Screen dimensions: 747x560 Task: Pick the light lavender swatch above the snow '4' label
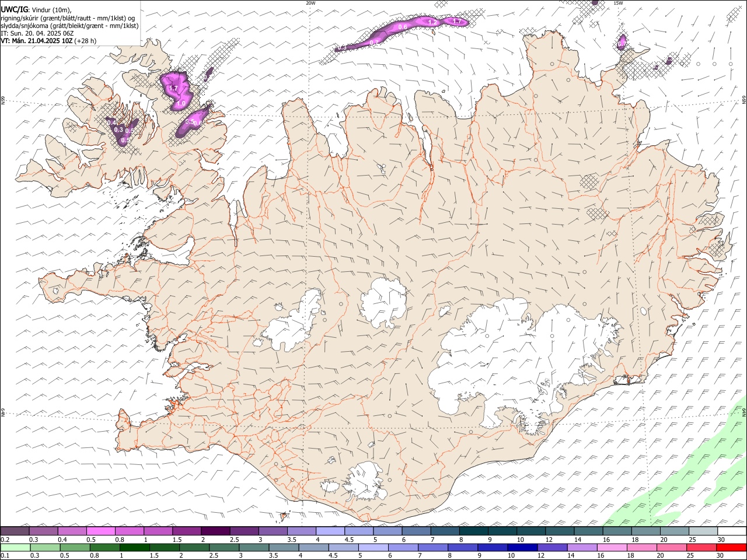(x=330, y=531)
